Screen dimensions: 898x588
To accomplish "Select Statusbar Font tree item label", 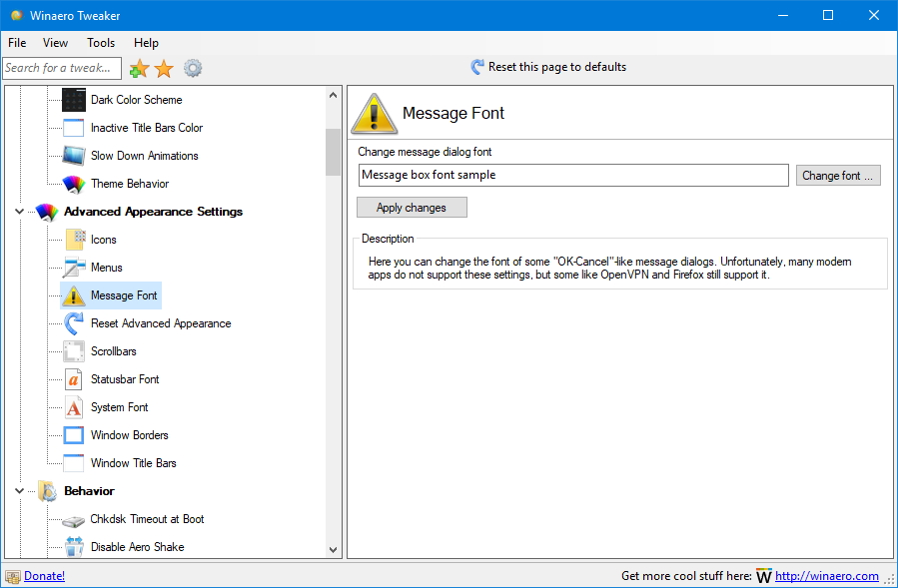I will 125,379.
